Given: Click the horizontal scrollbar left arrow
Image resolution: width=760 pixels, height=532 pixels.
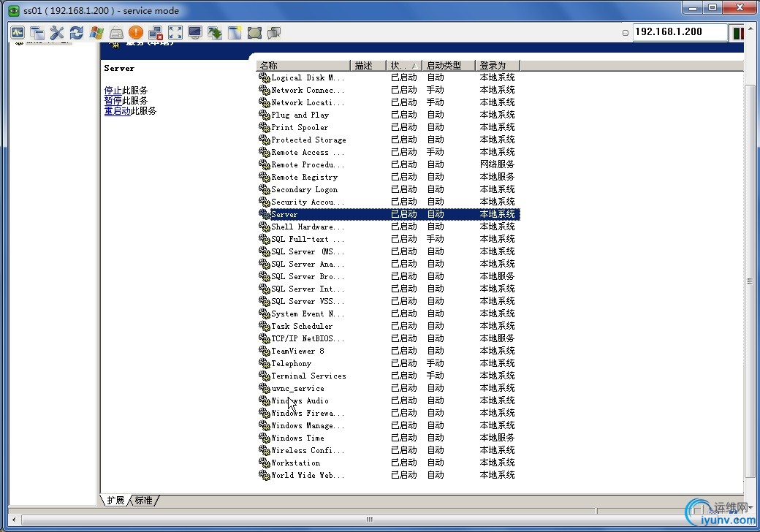Looking at the screenshot, I should pyautogui.click(x=14, y=520).
